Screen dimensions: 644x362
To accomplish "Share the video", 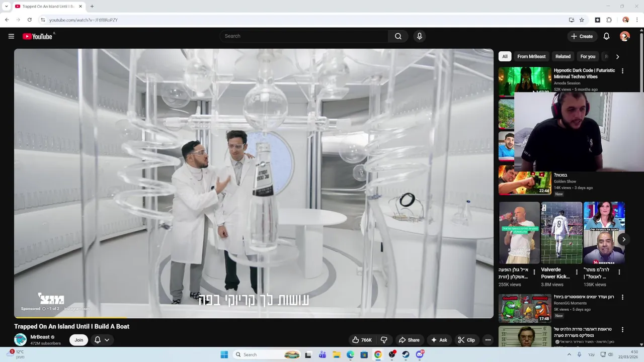I will pos(409,340).
